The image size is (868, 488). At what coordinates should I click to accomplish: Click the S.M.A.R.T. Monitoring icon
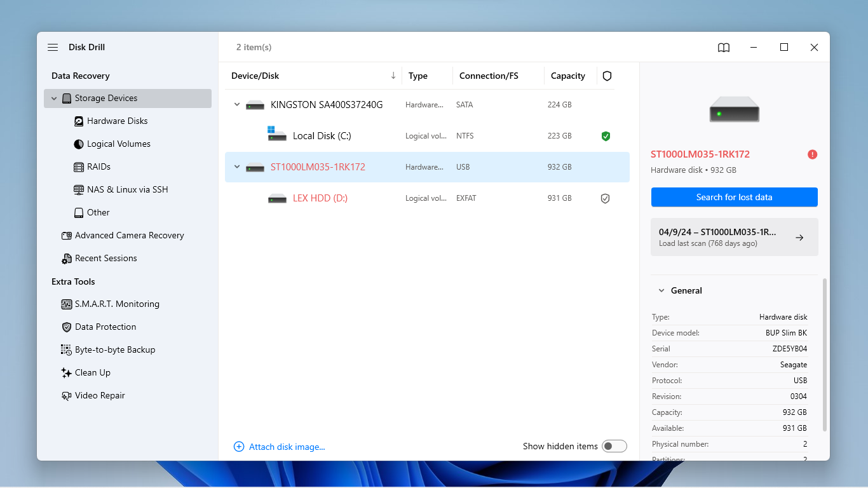(x=67, y=304)
